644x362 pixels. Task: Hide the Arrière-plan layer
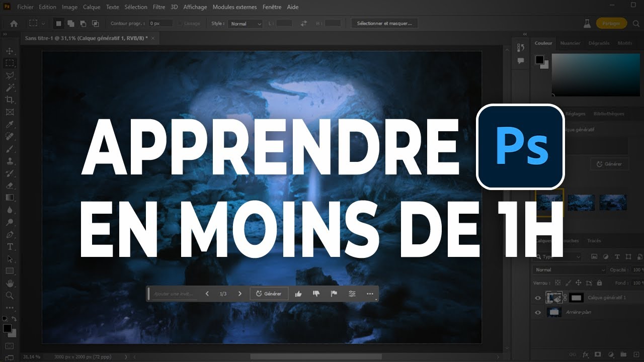538,312
